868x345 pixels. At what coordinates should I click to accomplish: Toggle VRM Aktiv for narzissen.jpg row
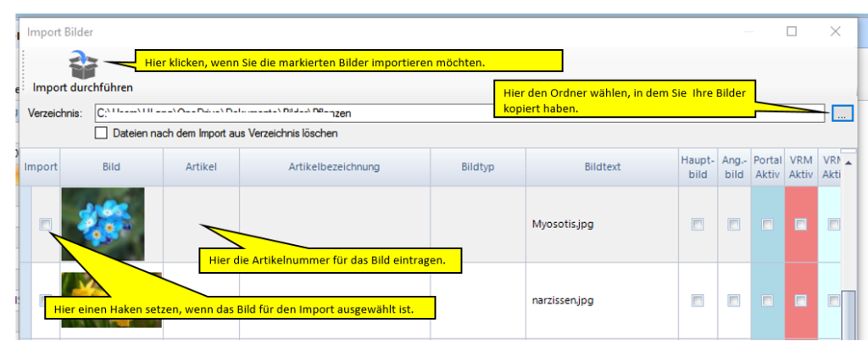800,300
